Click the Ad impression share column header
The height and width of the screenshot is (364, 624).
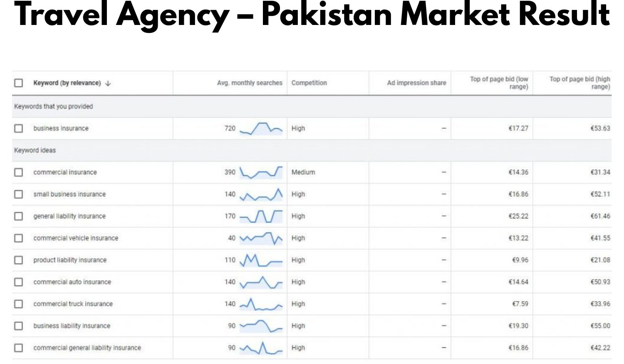tap(416, 83)
